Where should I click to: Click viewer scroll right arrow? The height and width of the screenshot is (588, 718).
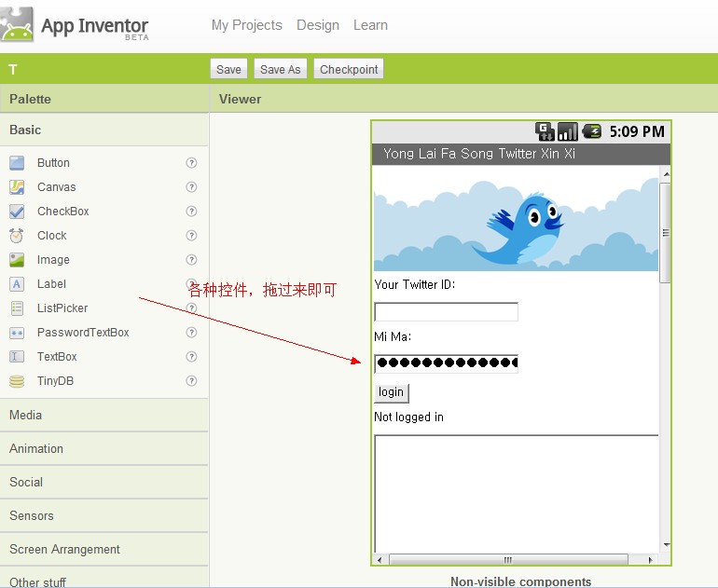tap(649, 560)
